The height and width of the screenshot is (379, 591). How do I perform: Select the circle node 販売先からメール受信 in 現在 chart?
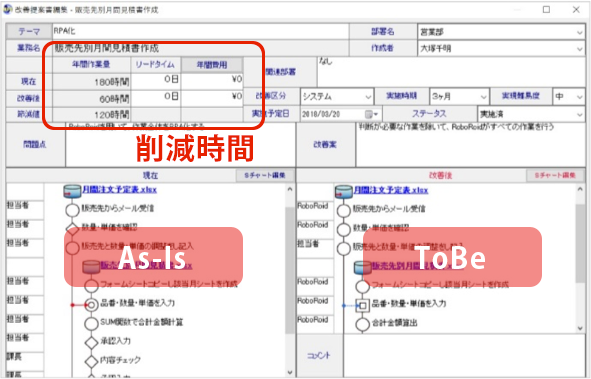72,209
